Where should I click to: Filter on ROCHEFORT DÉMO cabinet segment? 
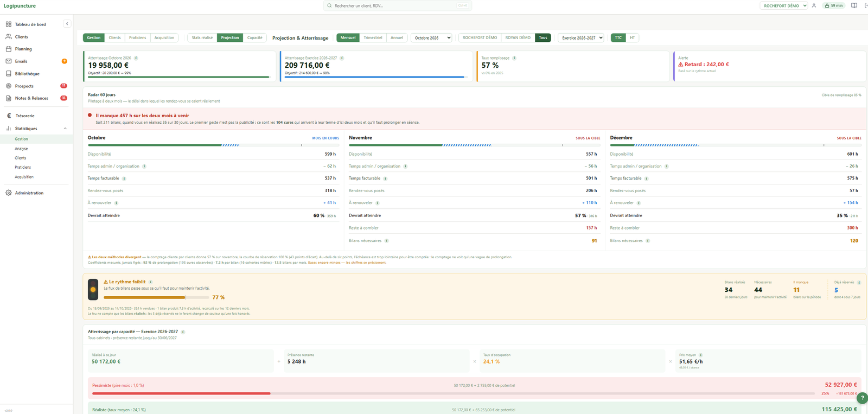(x=480, y=37)
